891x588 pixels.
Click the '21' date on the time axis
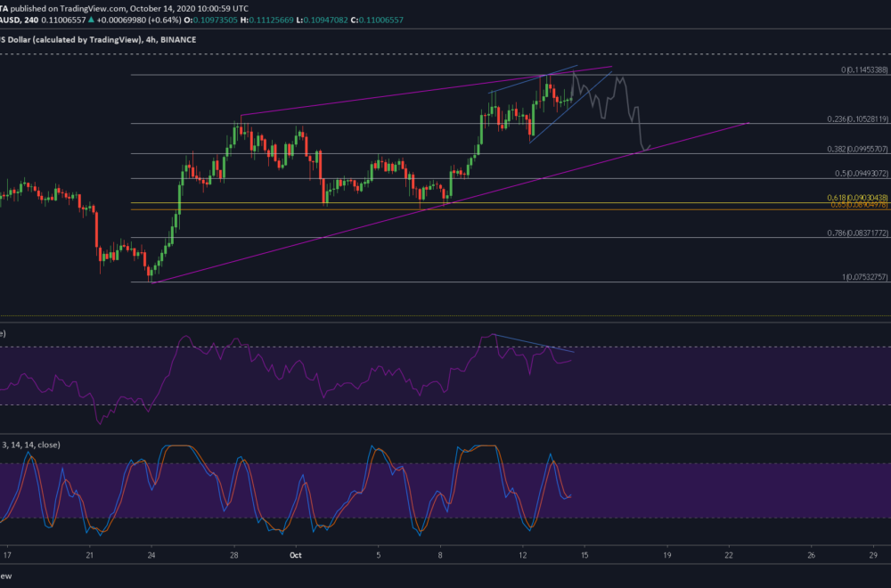(x=89, y=555)
